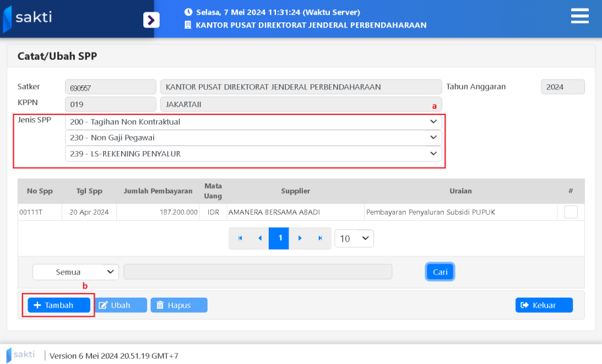The image size is (602, 364).
Task: Go to next page of results
Action: (300, 238)
